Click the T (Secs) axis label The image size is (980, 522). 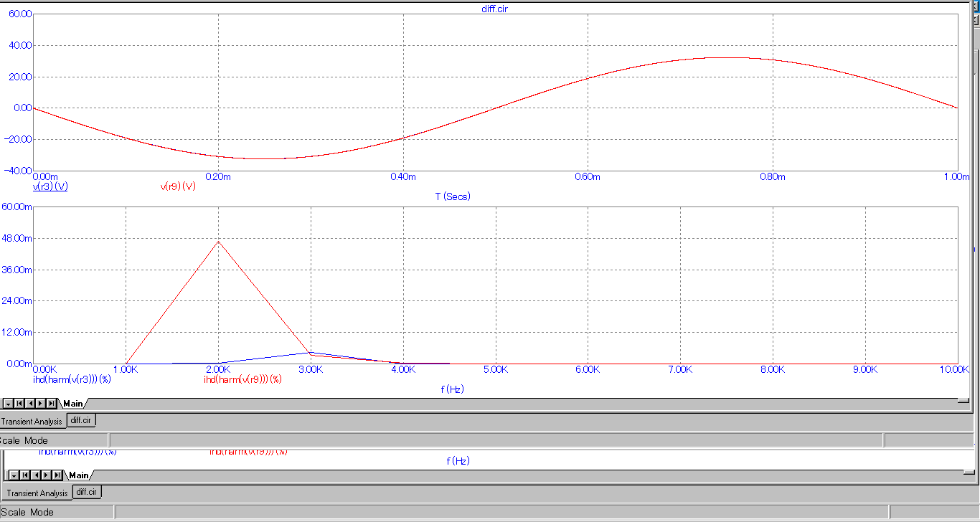click(453, 196)
